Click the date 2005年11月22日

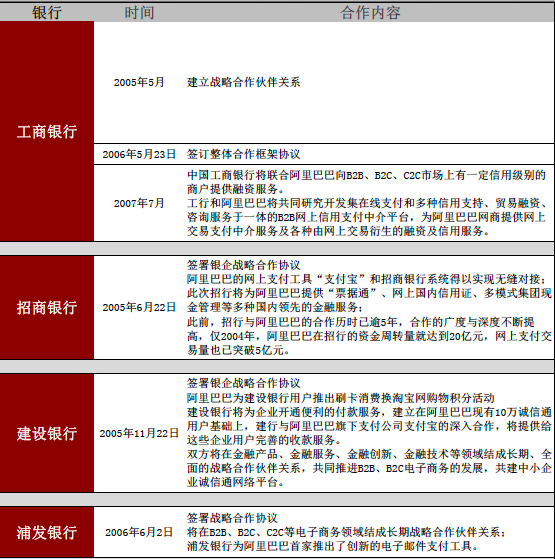[x=139, y=434]
